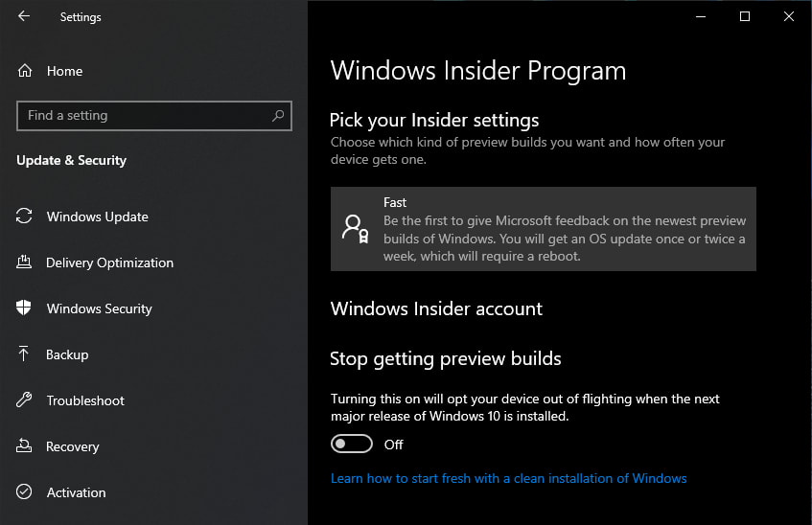Open Troubleshoot settings
812x525 pixels.
(x=85, y=400)
